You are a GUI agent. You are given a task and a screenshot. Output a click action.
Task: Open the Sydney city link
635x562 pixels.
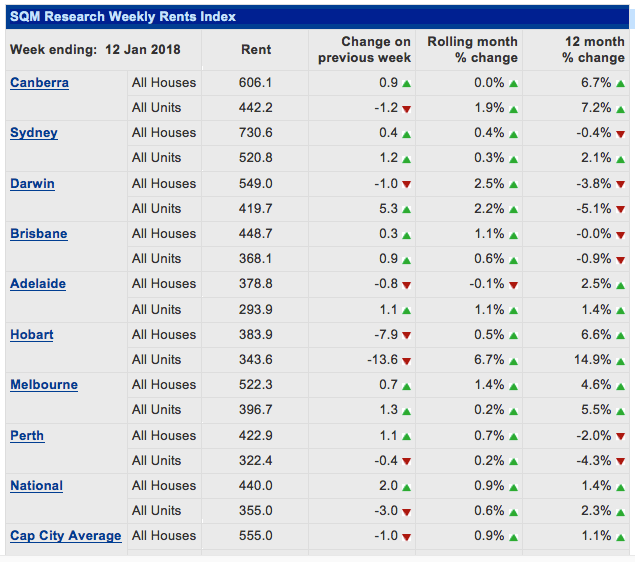[x=34, y=133]
